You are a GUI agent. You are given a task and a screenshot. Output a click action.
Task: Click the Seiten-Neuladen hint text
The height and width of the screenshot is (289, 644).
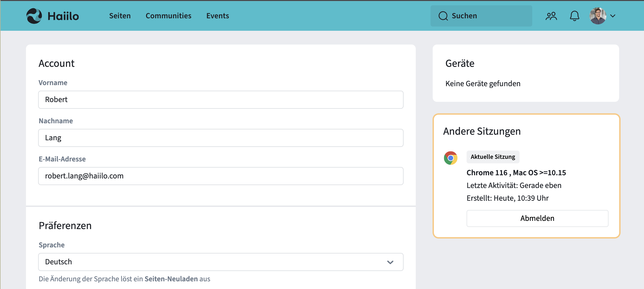click(x=171, y=279)
